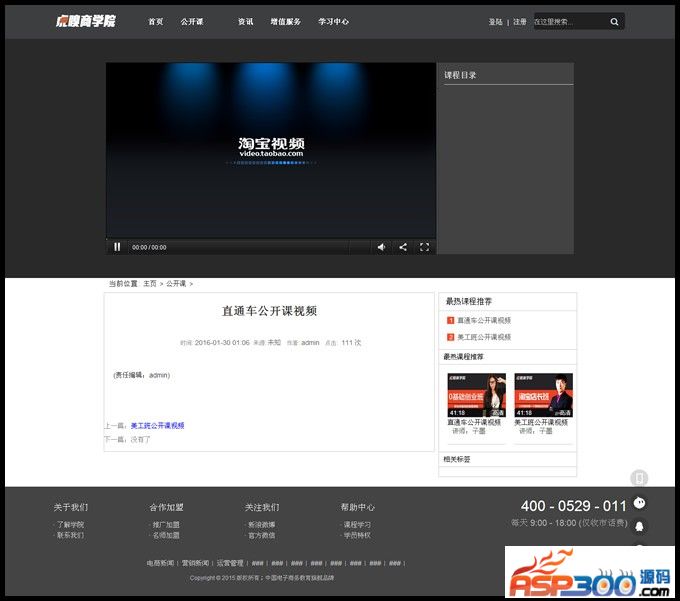Click the search magnifier icon

pyautogui.click(x=614, y=22)
